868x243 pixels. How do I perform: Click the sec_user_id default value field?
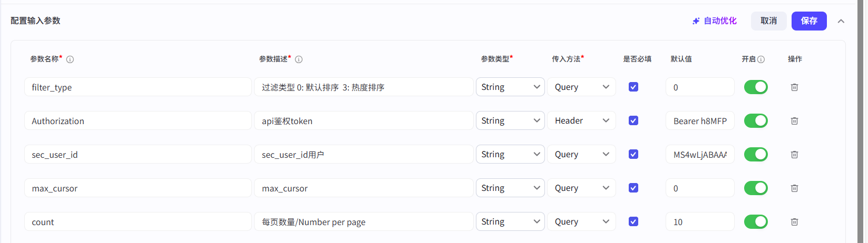pyautogui.click(x=700, y=155)
